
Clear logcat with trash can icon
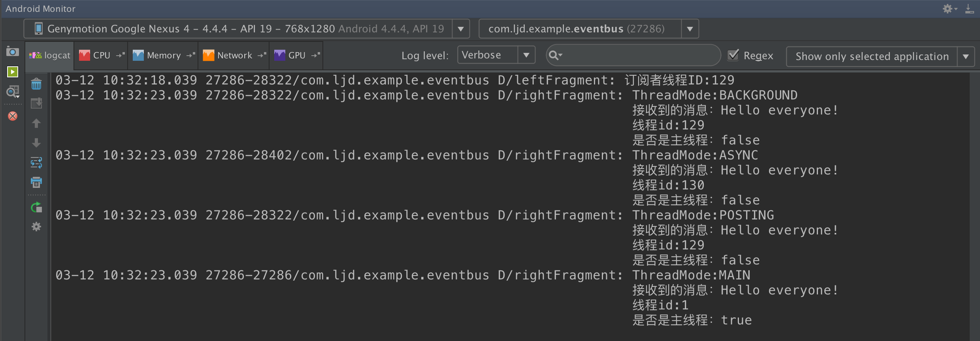pos(36,84)
